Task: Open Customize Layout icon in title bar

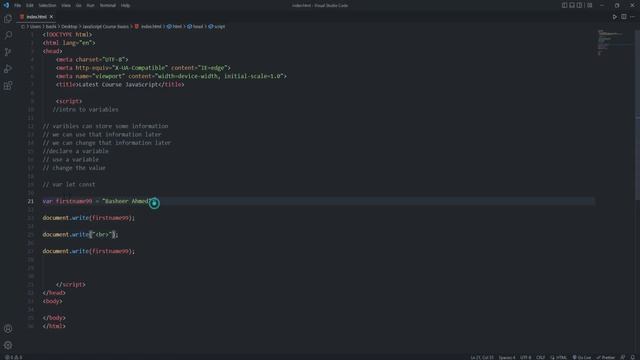Action: pos(590,5)
